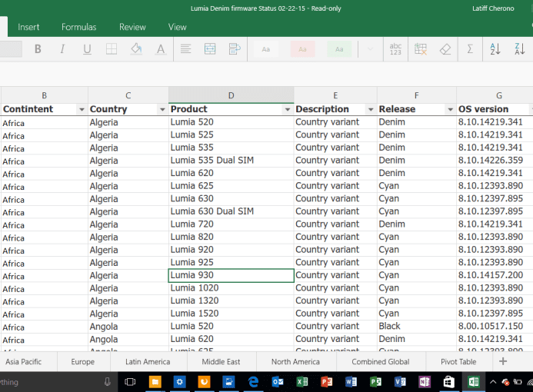Viewport: 533px width, 392px height.
Task: Select OS version cell 8.10.14157.200
Action: coord(495,275)
